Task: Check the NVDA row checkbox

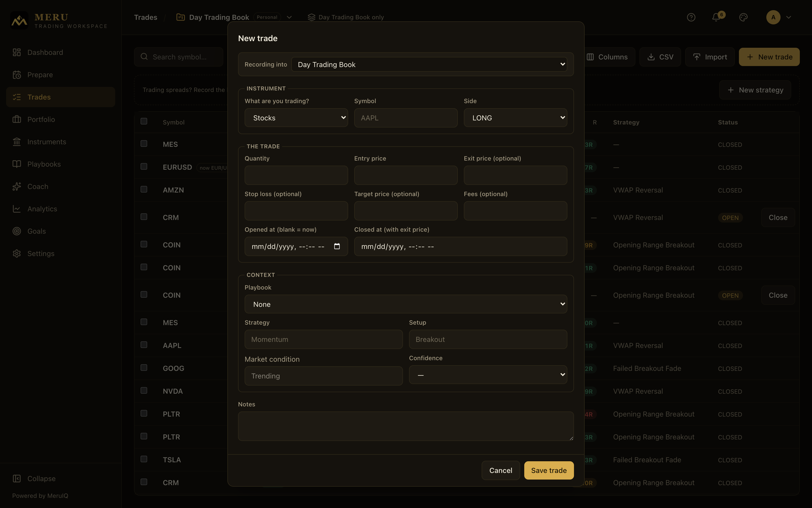Action: point(144,390)
